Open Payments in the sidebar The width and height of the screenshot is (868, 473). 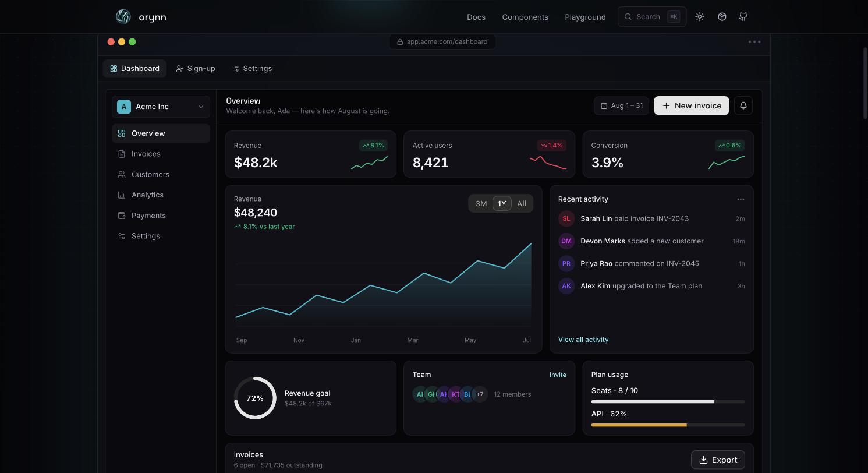pos(161,216)
